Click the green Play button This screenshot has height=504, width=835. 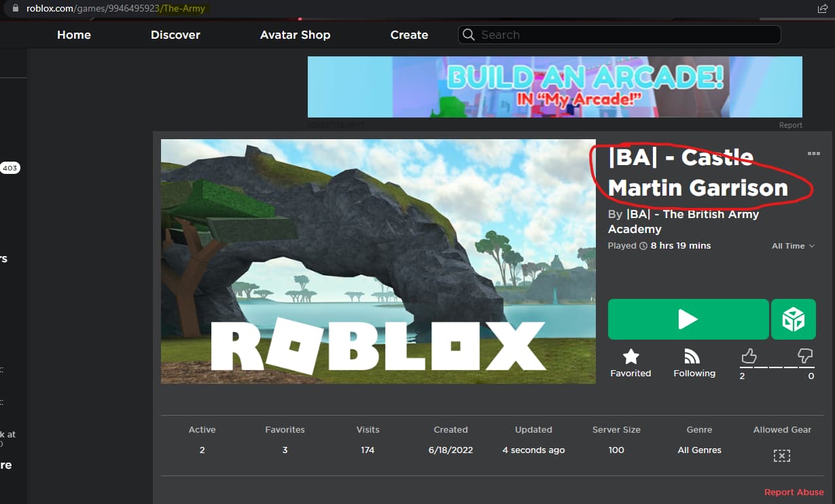pos(688,319)
